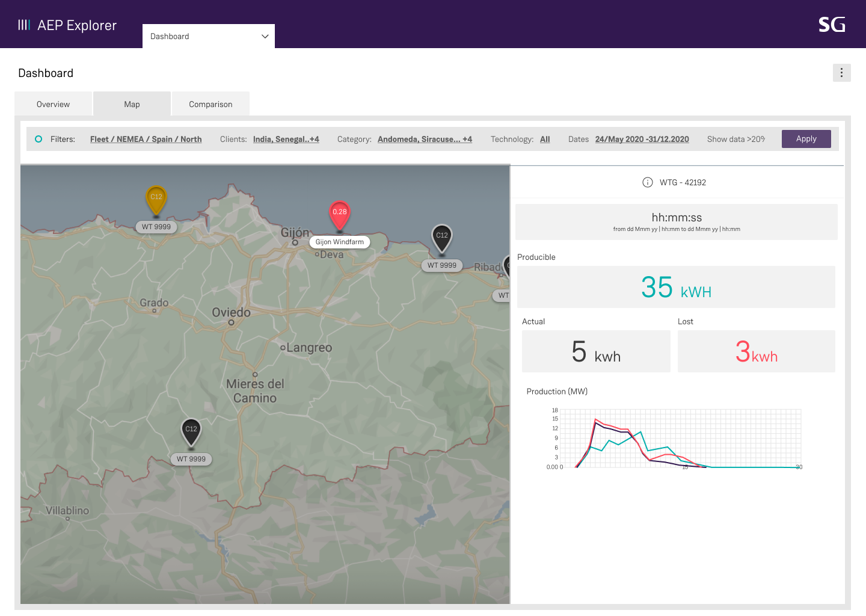Open the Fleet / NEMEA / Spain / North filter
This screenshot has width=866, height=616.
point(146,139)
